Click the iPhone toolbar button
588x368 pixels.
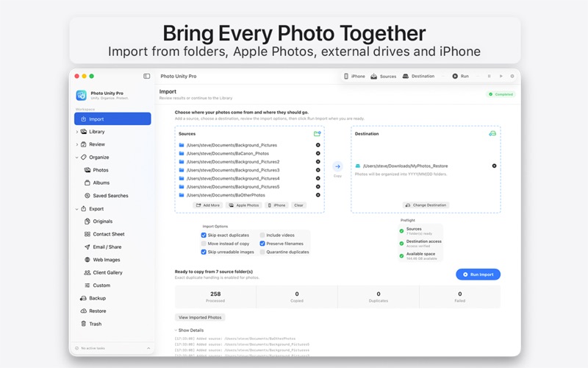click(x=354, y=77)
